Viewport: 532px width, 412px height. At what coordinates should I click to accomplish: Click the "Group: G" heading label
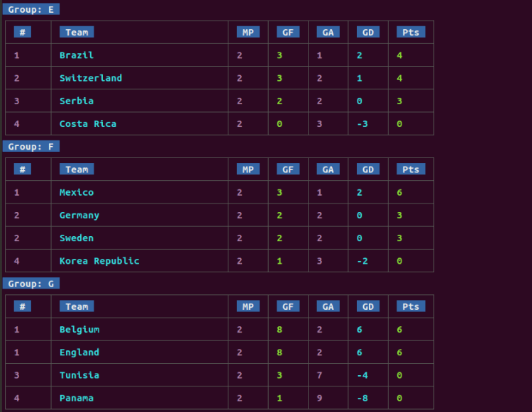(x=31, y=284)
